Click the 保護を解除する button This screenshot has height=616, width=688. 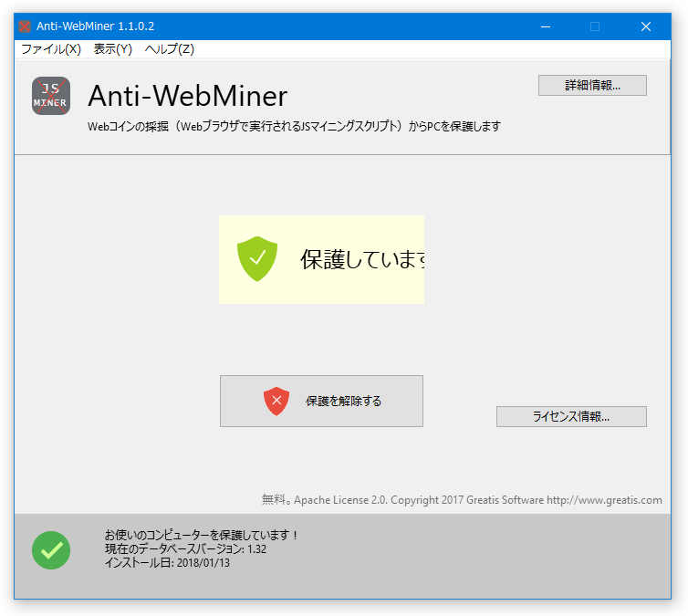[x=321, y=401]
